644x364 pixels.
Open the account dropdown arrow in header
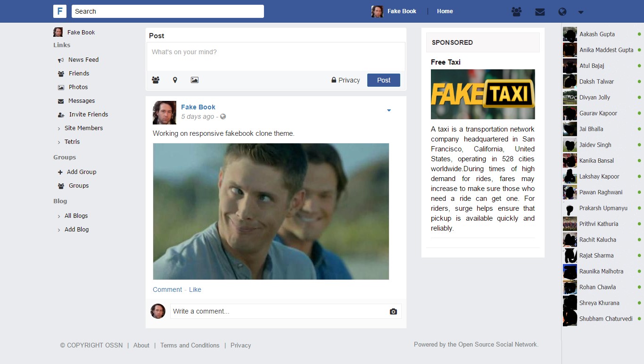coord(581,12)
